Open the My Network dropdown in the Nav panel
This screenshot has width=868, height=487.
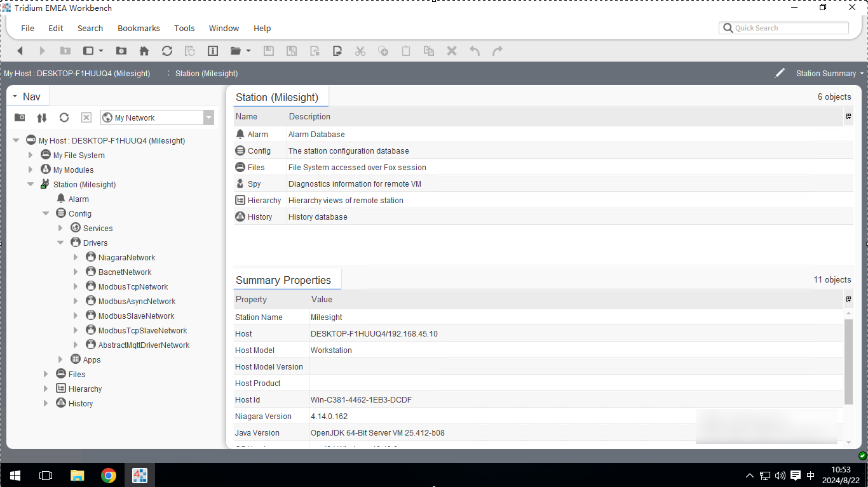tap(208, 117)
